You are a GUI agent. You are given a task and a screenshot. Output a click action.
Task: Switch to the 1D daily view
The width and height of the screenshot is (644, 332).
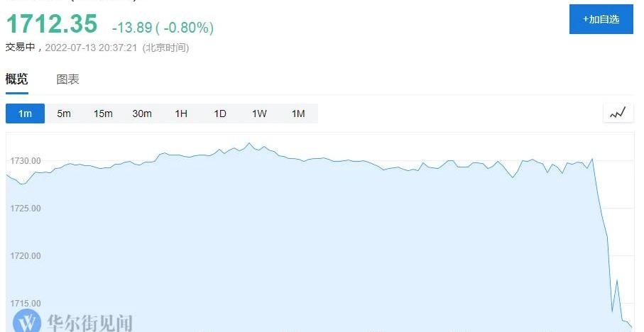tap(220, 114)
